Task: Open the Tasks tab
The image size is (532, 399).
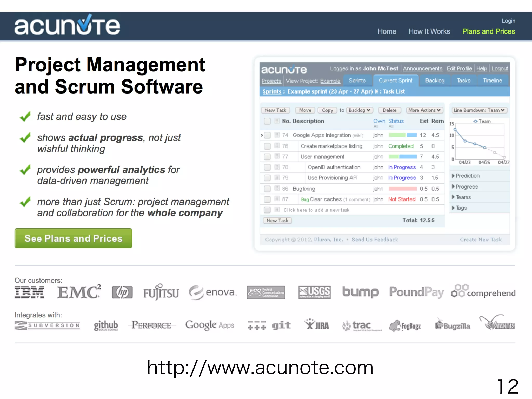Action: pyautogui.click(x=464, y=81)
